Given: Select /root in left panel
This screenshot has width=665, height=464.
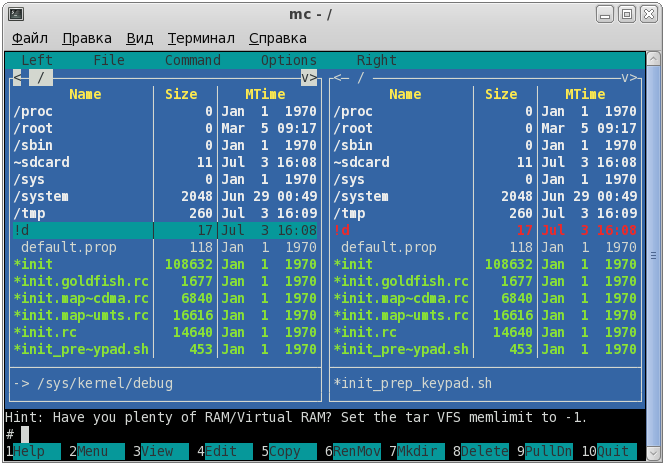Looking at the screenshot, I should (x=165, y=129).
